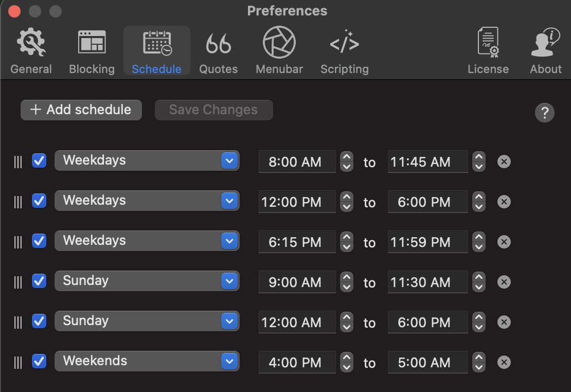Click the 12:00 PM start time field

[297, 202]
